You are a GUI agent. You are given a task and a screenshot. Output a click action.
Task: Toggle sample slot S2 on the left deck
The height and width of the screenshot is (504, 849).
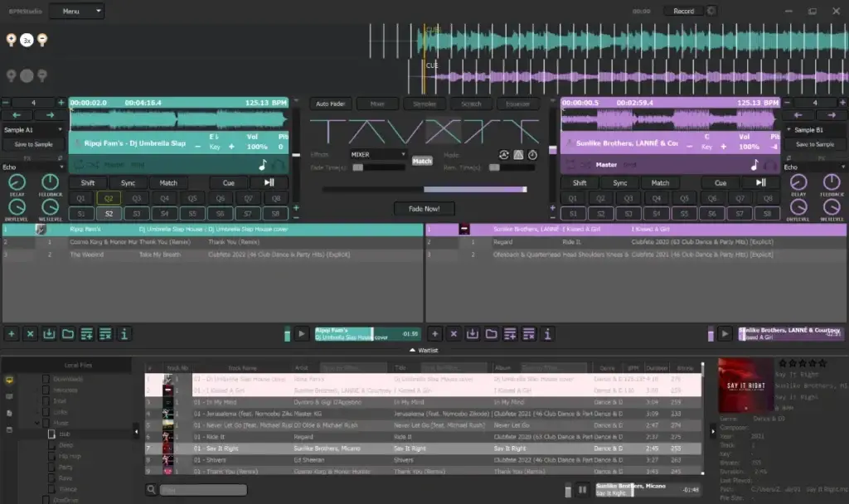point(109,213)
